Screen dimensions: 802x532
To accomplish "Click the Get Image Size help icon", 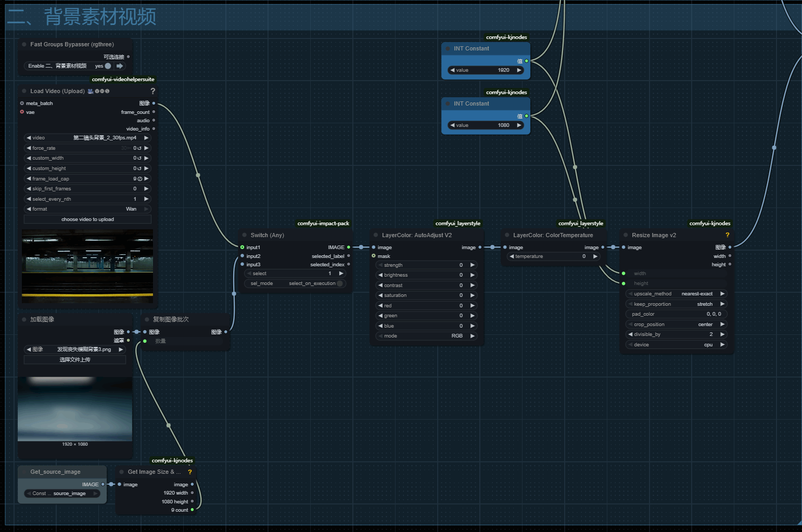I will (x=190, y=472).
